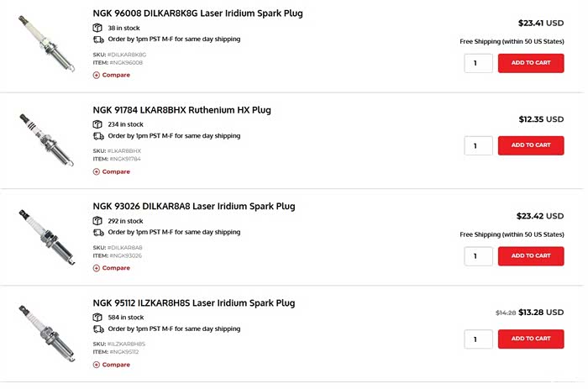Image resolution: width=588 pixels, height=389 pixels.
Task: Toggle Compare for NGK 91784 Ruthenium plug
Action: [x=112, y=171]
